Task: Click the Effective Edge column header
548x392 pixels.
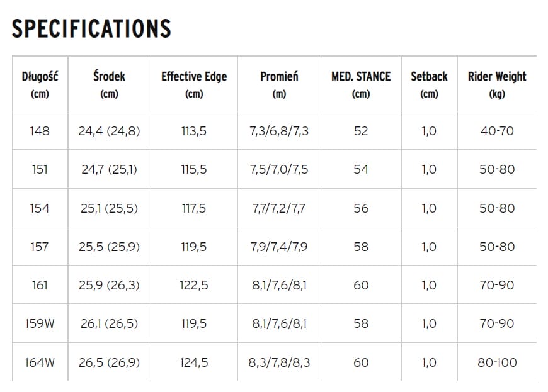Action: tap(194, 84)
